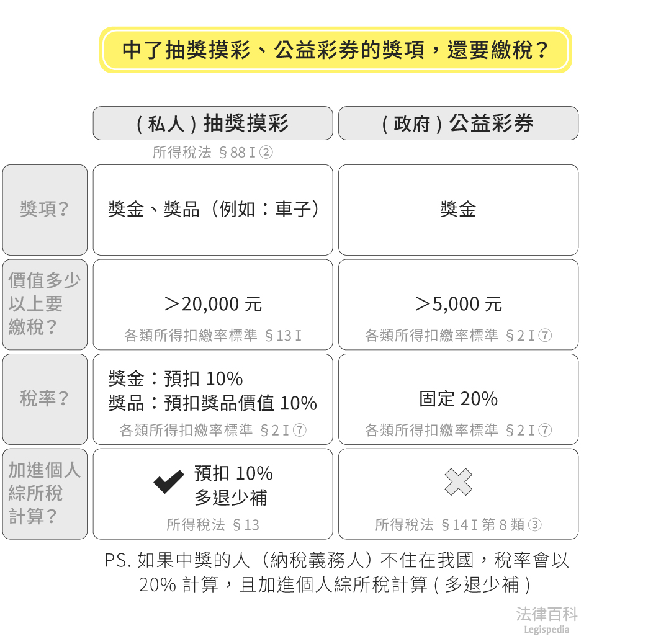Click the 價值多少以上要繳稅？ row label
661x644 pixels.
pyautogui.click(x=45, y=304)
